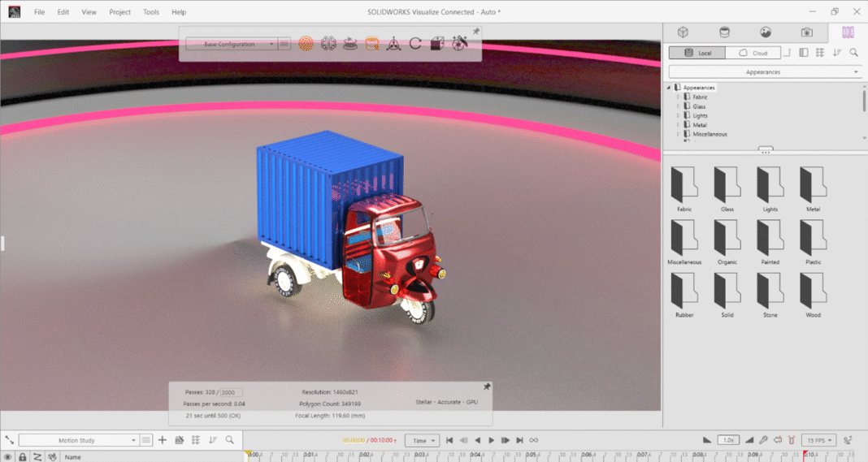Click the timeline search magnifier icon
Image resolution: width=868 pixels, height=462 pixels.
coord(230,440)
